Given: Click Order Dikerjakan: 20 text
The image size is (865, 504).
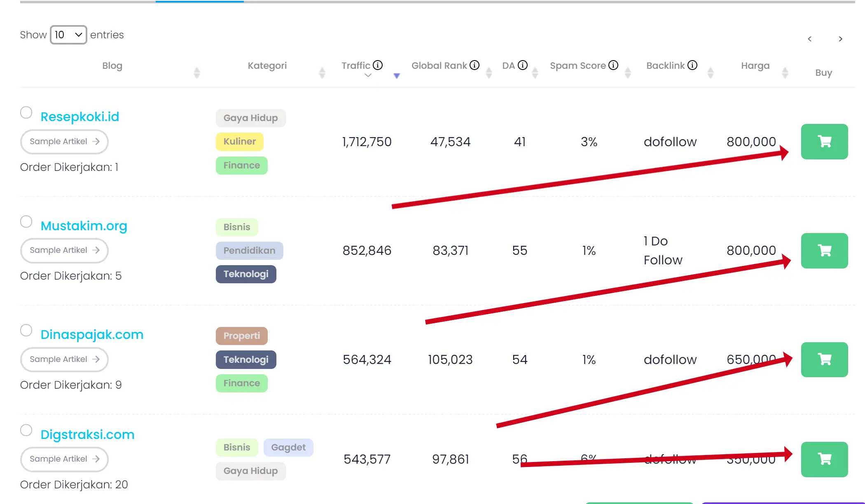Looking at the screenshot, I should (x=74, y=485).
